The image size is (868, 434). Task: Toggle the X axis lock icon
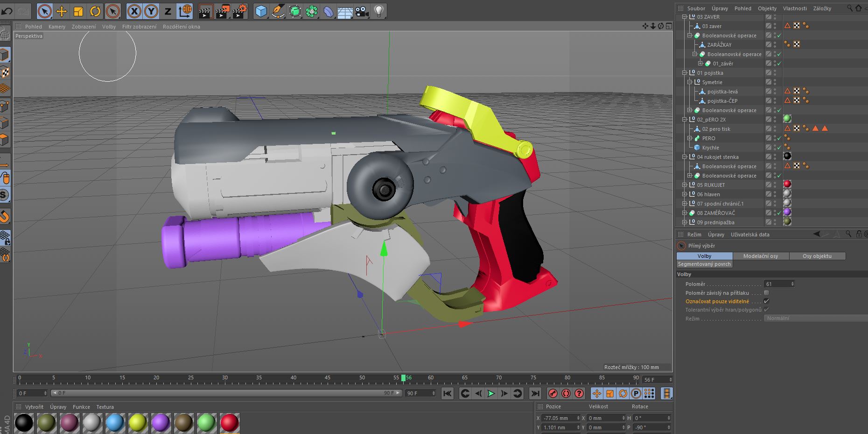[134, 11]
